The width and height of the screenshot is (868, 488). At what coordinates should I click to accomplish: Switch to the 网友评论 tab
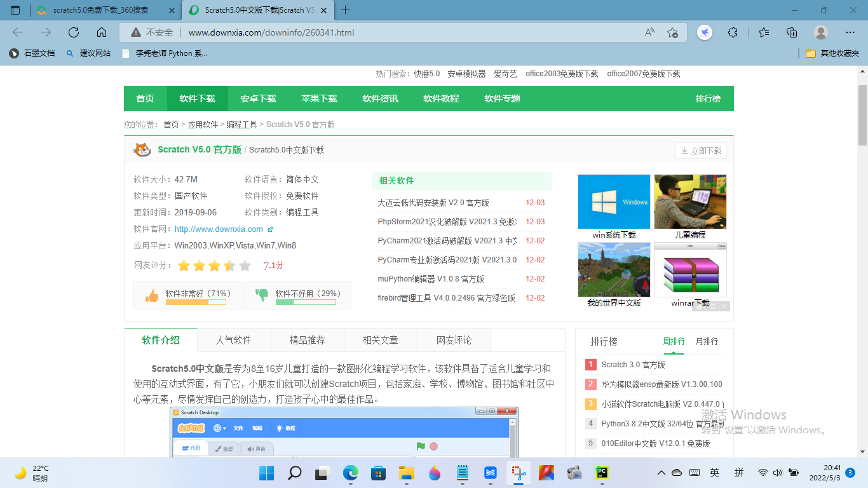[454, 340]
